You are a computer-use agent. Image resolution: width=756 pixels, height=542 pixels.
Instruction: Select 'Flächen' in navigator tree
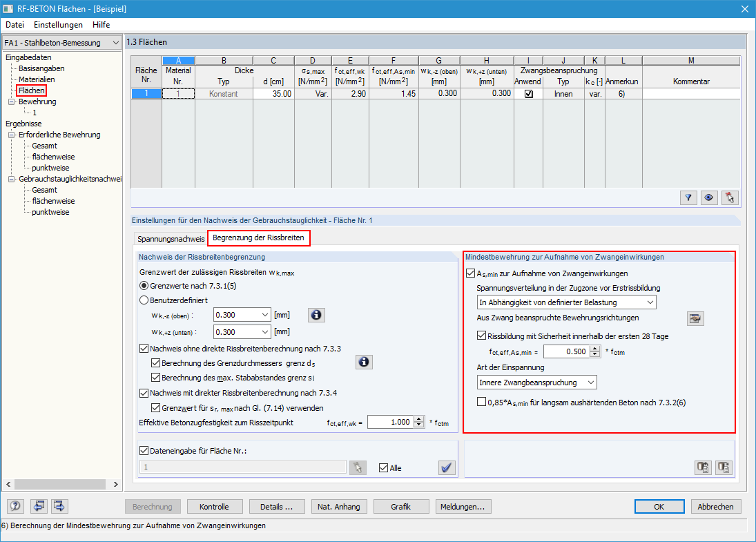pyautogui.click(x=31, y=90)
